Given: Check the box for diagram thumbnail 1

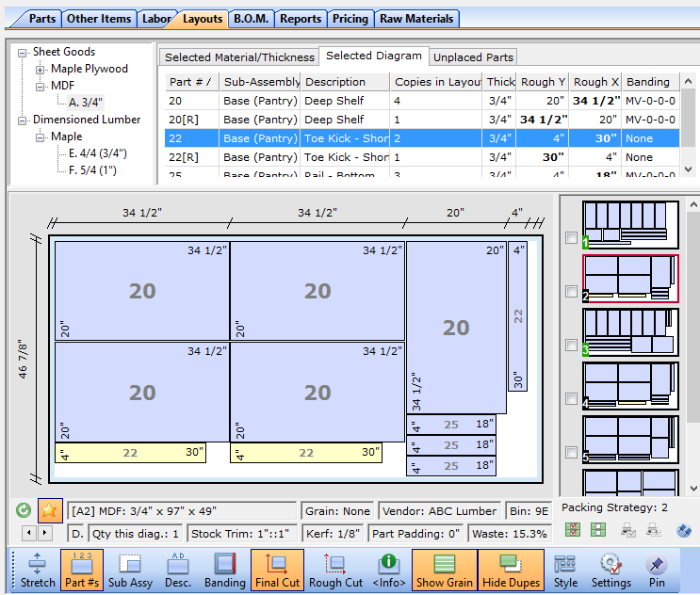Looking at the screenshot, I should click(x=571, y=237).
